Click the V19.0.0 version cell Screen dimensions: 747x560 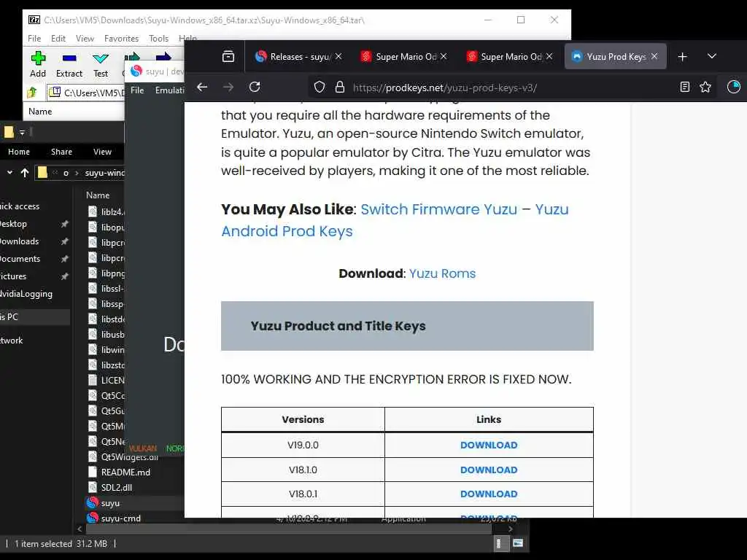point(303,446)
